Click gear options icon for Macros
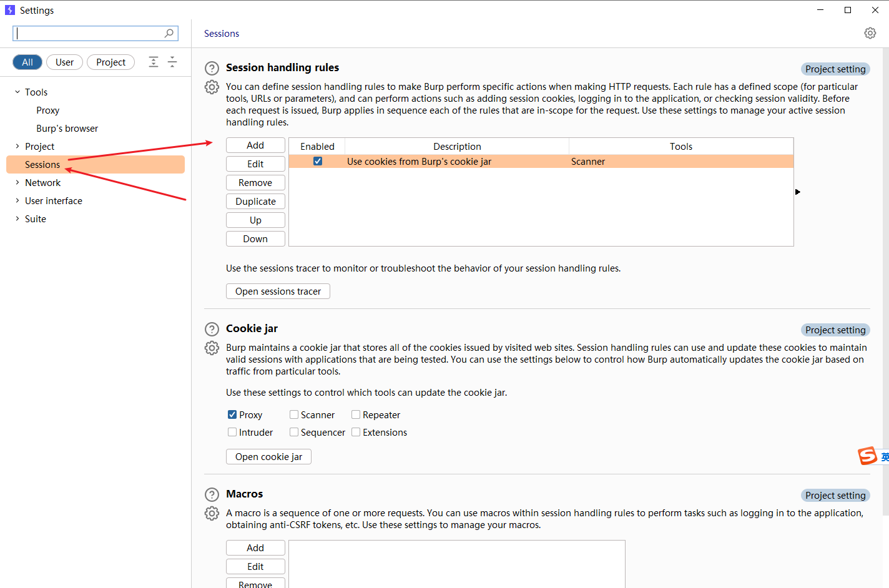The width and height of the screenshot is (889, 588). click(x=212, y=513)
